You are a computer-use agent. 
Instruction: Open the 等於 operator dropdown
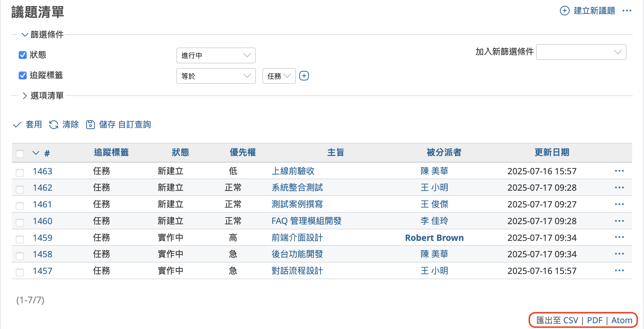pos(216,76)
